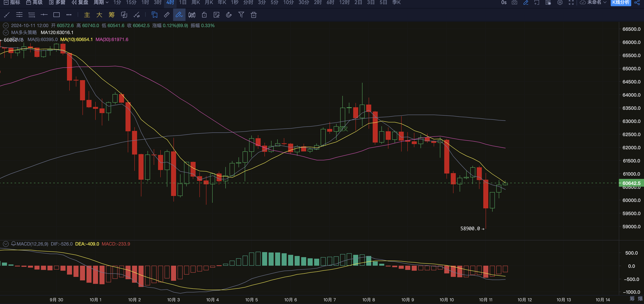Image resolution: width=644 pixels, height=304 pixels.
Task: Select the trend line drawing tool
Action: 7,15
